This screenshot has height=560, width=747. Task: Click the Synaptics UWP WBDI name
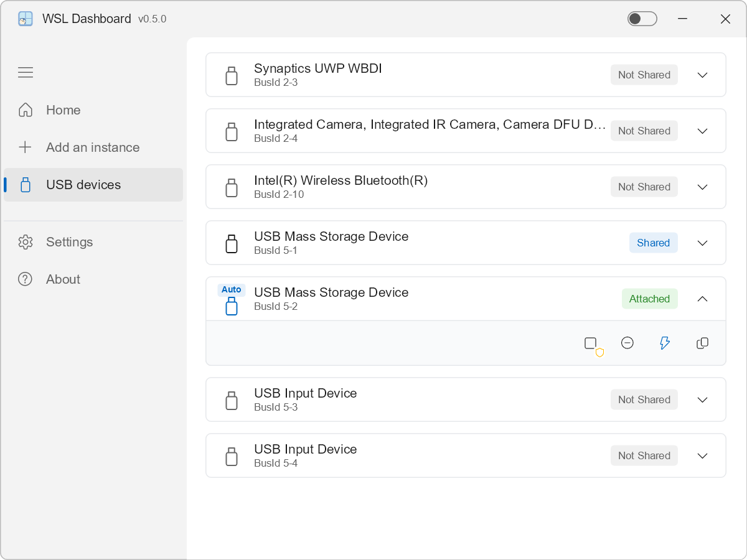click(318, 68)
